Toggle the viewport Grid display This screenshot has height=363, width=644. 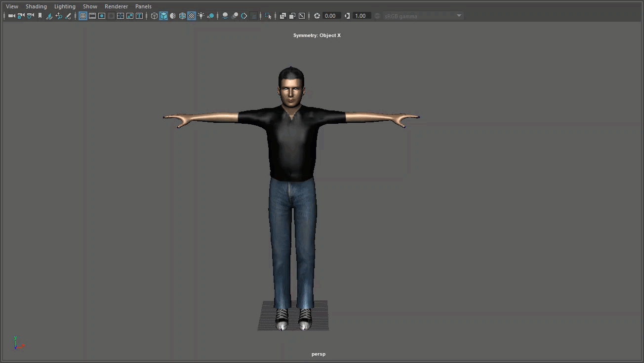pyautogui.click(x=83, y=16)
